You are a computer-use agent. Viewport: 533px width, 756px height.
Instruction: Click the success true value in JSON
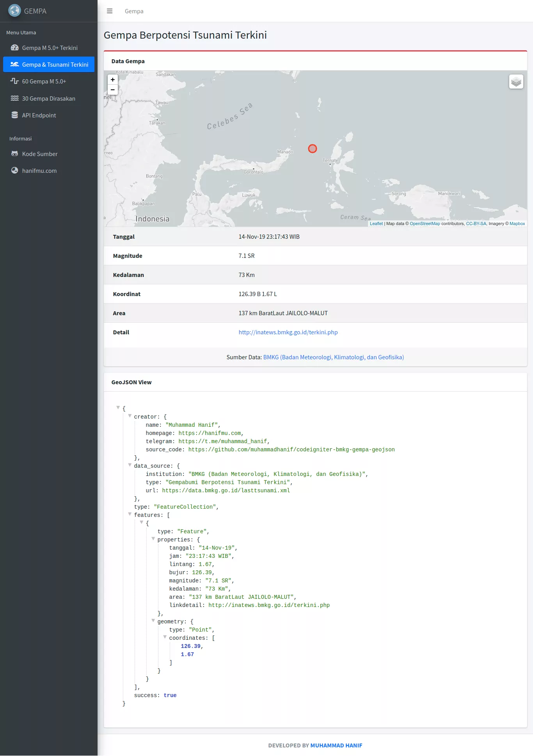[170, 695]
